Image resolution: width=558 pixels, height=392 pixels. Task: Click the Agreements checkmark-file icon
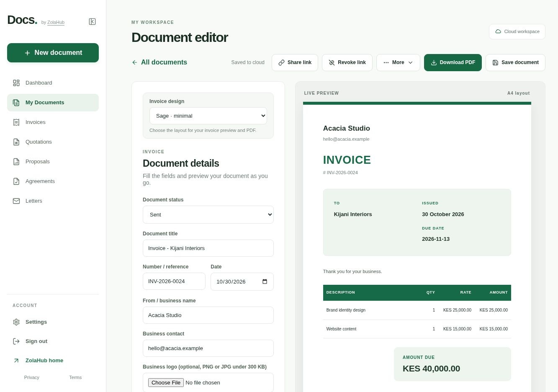click(16, 181)
